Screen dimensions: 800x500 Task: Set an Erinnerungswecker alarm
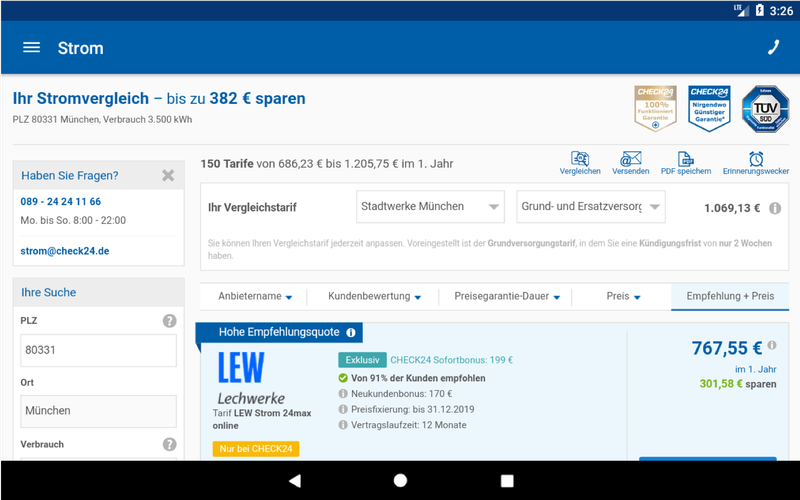756,163
